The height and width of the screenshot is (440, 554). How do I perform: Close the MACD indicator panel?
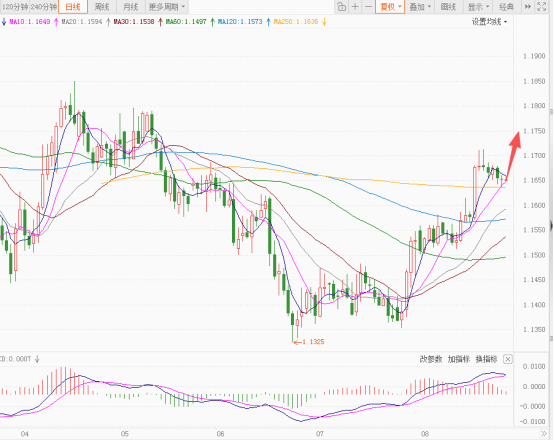click(507, 359)
